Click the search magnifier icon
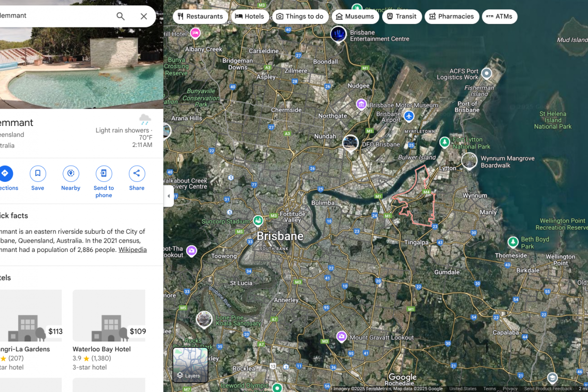 click(x=121, y=16)
